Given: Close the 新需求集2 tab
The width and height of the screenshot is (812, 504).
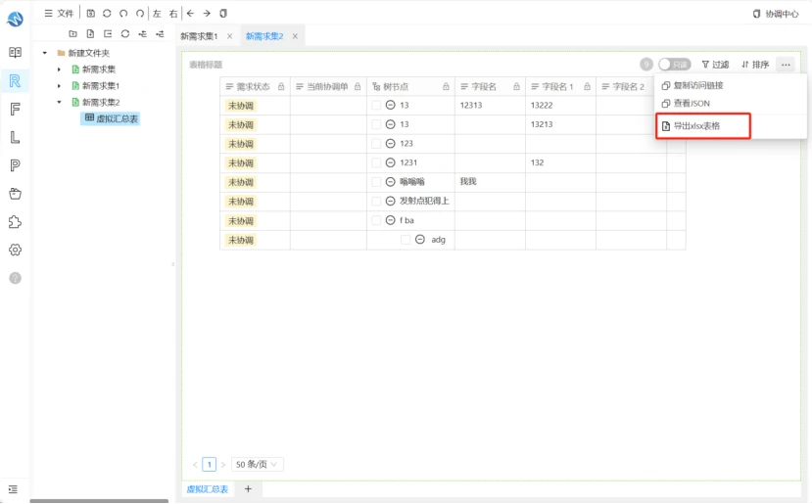Looking at the screenshot, I should coord(295,36).
